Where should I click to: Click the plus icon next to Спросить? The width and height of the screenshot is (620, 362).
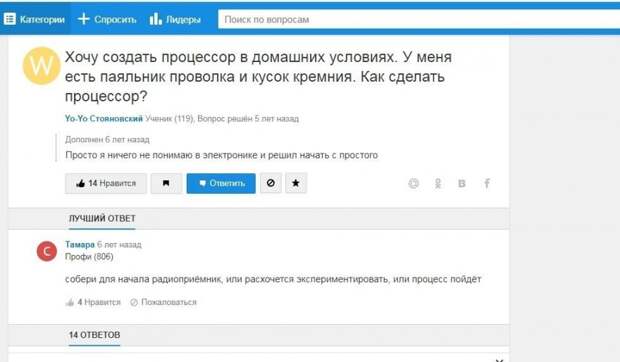pos(83,19)
